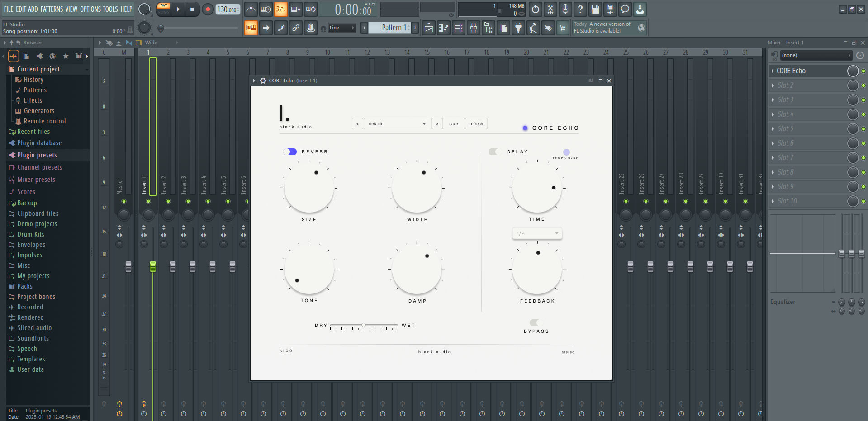Click the microphone recording icon

(565, 9)
